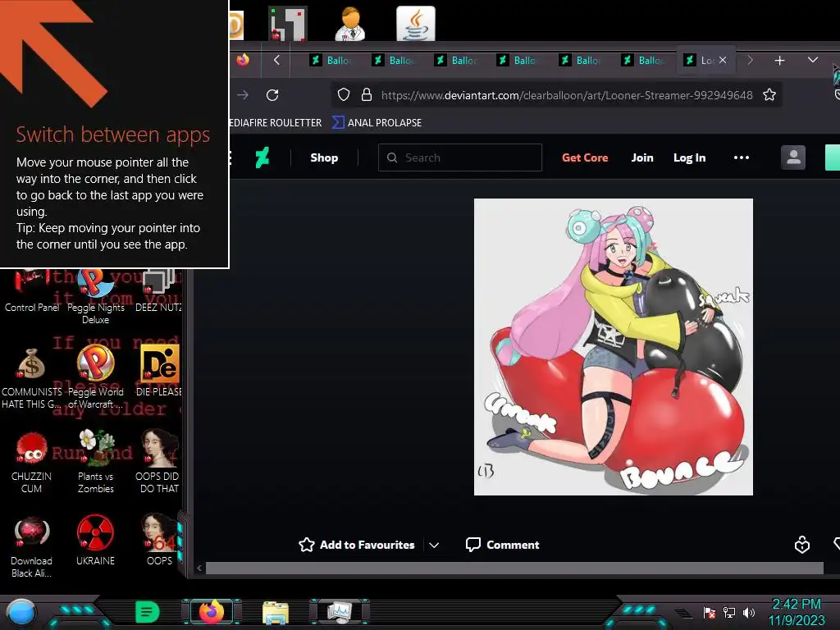Click the volume speaker tray icon

(x=748, y=612)
